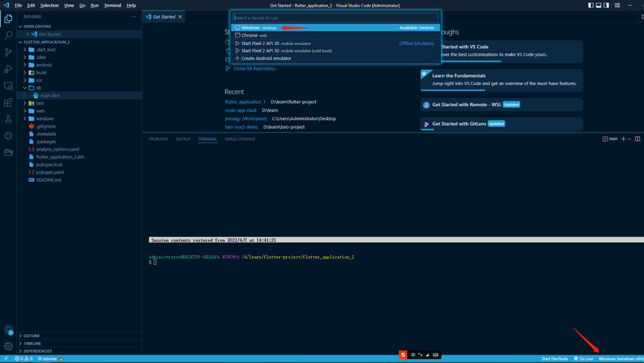The height and width of the screenshot is (363, 644).
Task: Open the Remote Explorer view
Action: (x=8, y=86)
